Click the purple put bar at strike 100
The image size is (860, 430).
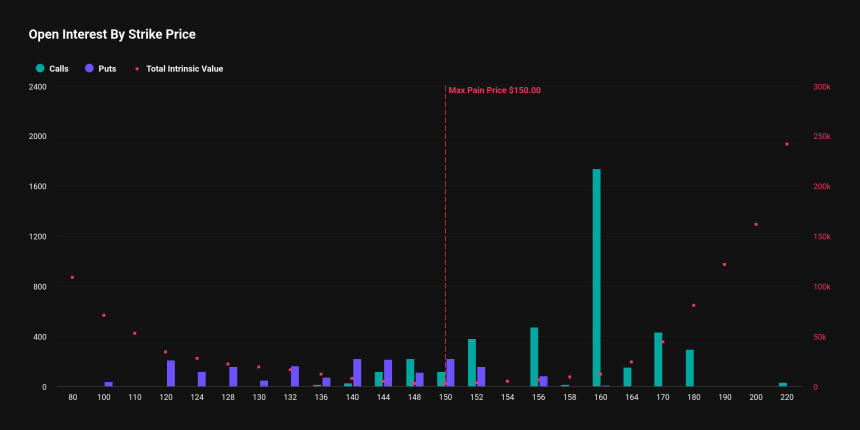(109, 384)
